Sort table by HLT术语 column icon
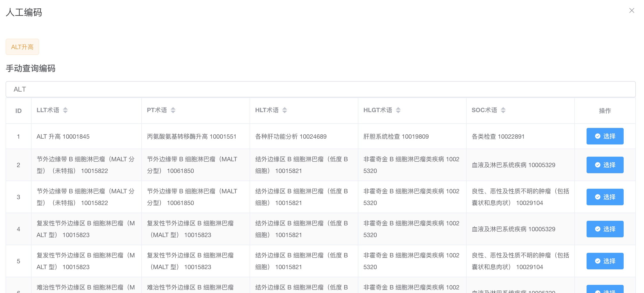 click(285, 110)
